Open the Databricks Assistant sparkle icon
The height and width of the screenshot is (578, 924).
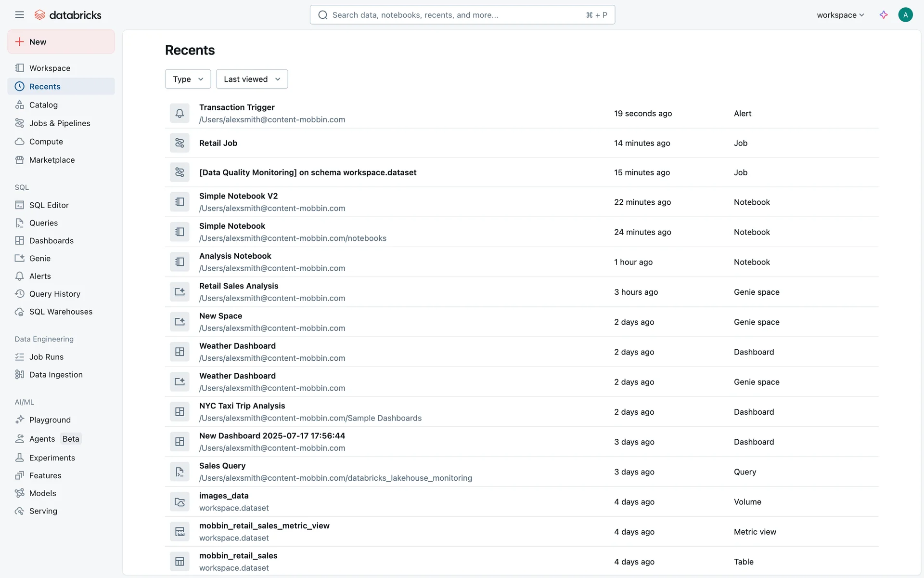tap(883, 15)
